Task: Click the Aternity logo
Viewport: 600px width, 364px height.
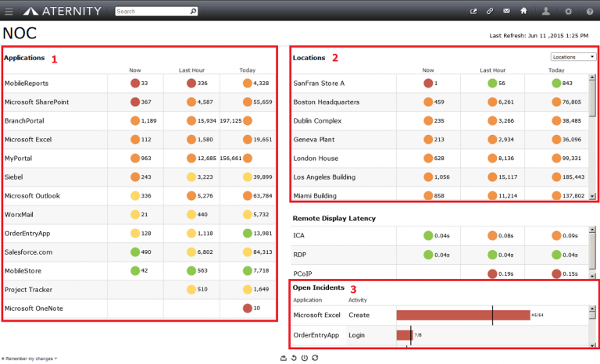Action: pos(62,11)
